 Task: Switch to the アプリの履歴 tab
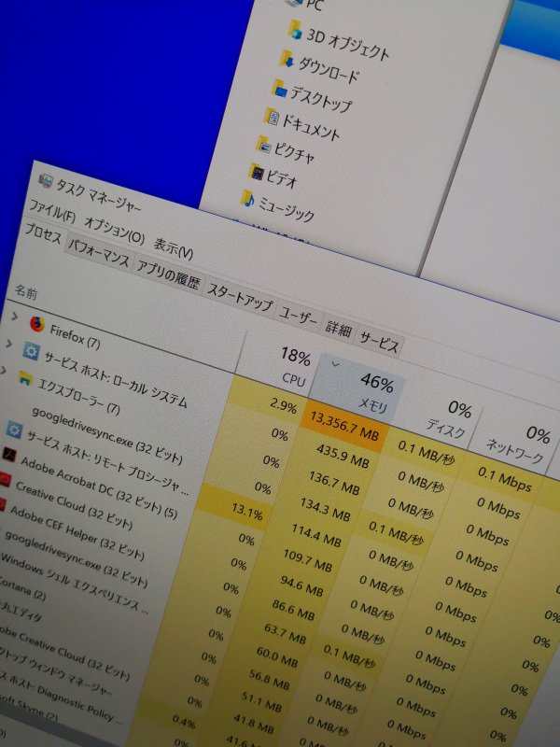tap(169, 275)
